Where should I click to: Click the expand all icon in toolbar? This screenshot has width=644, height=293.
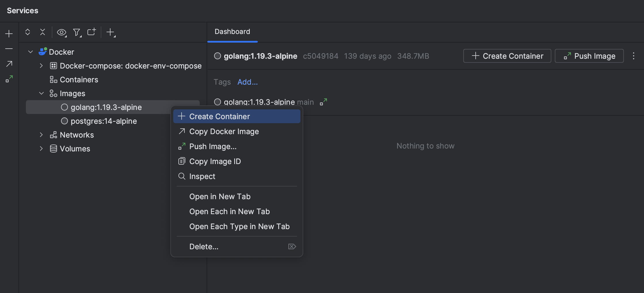point(28,32)
